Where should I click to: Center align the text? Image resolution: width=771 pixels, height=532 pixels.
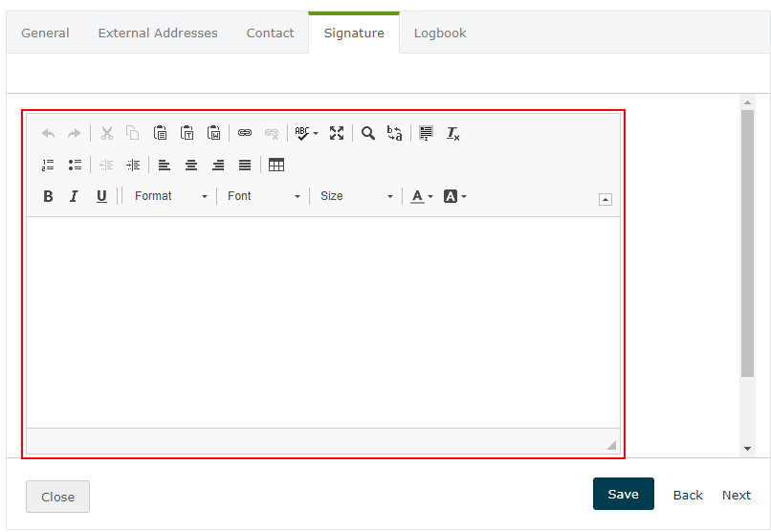pyautogui.click(x=191, y=166)
